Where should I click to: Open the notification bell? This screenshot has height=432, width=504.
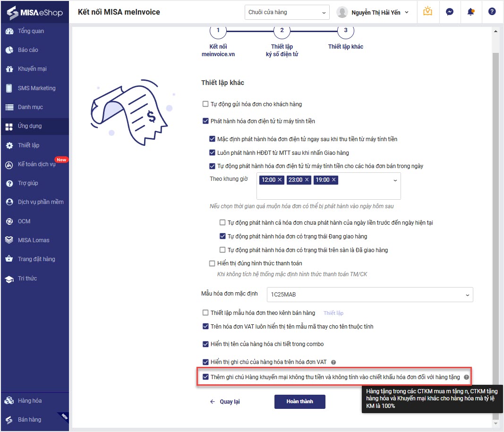click(471, 12)
